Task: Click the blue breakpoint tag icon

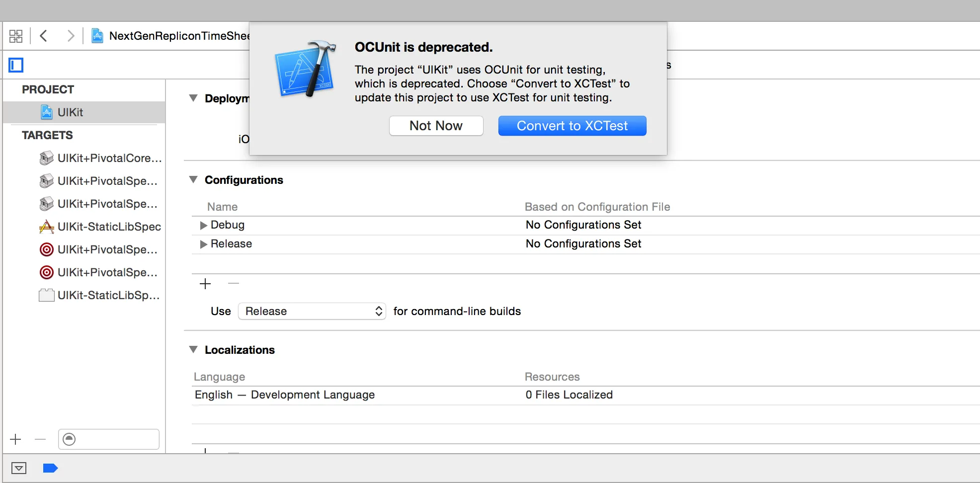Action: tap(50, 468)
